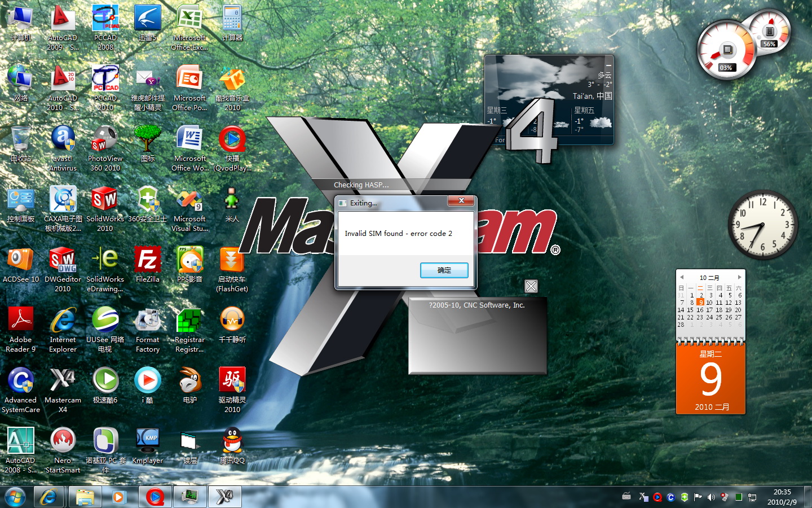Select the 酷我音乐盒 2010 icon

(232, 88)
